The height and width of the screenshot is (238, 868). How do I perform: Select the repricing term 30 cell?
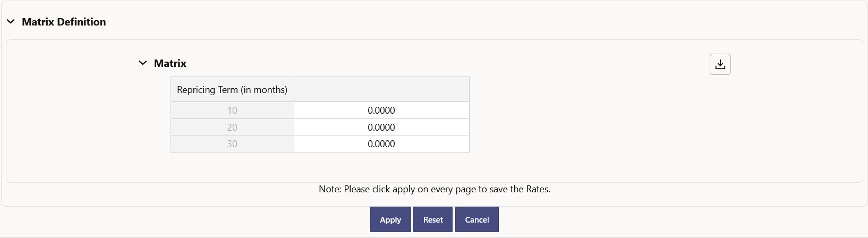click(232, 144)
